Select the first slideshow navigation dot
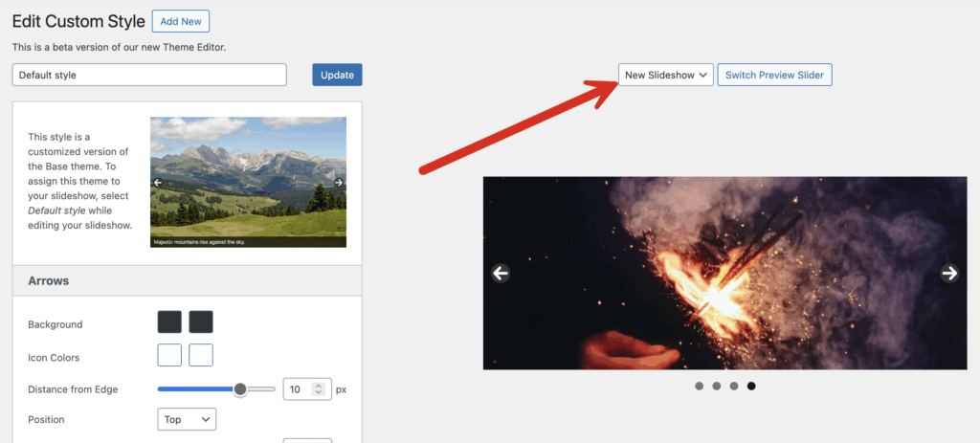Screen dimensions: 980x443 [x=700, y=387]
